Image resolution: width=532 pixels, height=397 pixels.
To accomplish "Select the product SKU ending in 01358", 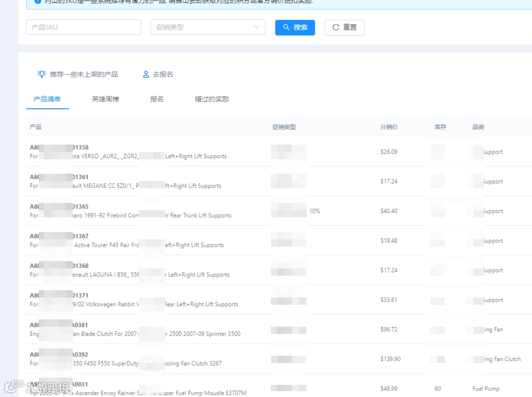I will [59, 147].
